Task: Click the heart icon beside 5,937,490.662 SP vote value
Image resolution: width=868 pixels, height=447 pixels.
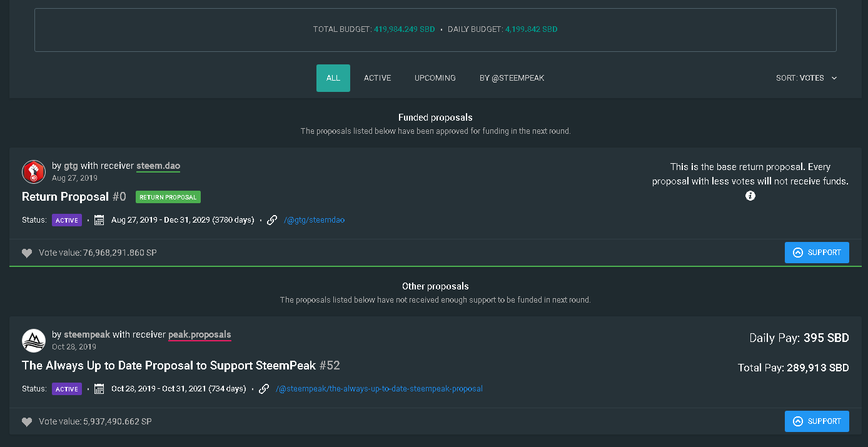Action: (x=27, y=422)
